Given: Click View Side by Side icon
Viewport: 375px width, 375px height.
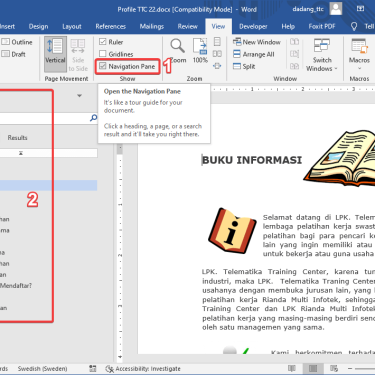Looking at the screenshot, I should (x=294, y=42).
